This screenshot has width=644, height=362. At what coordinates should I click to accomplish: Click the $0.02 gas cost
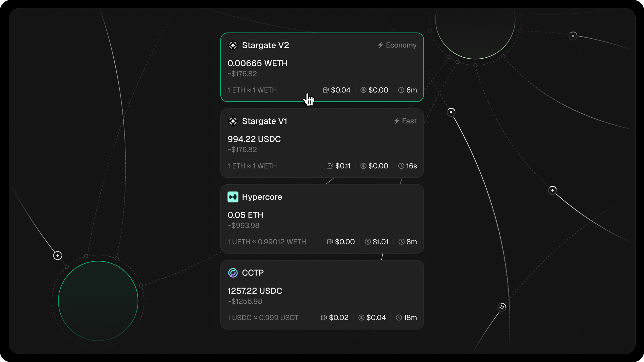coord(338,317)
